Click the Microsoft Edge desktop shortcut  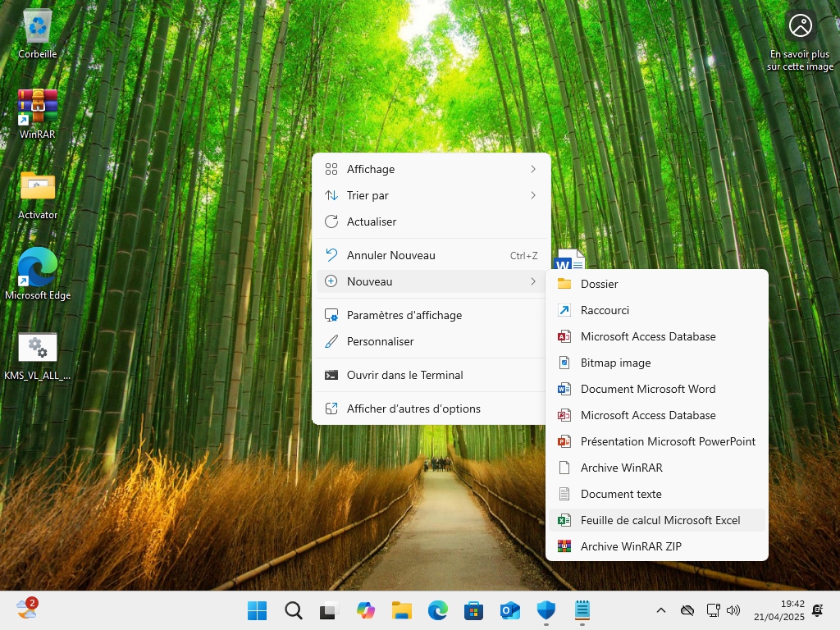tap(38, 272)
